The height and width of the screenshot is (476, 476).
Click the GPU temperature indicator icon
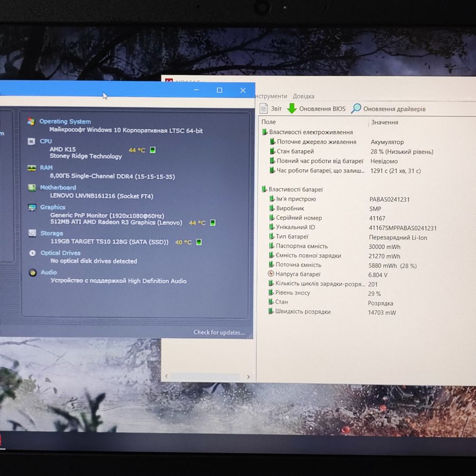coord(213,223)
